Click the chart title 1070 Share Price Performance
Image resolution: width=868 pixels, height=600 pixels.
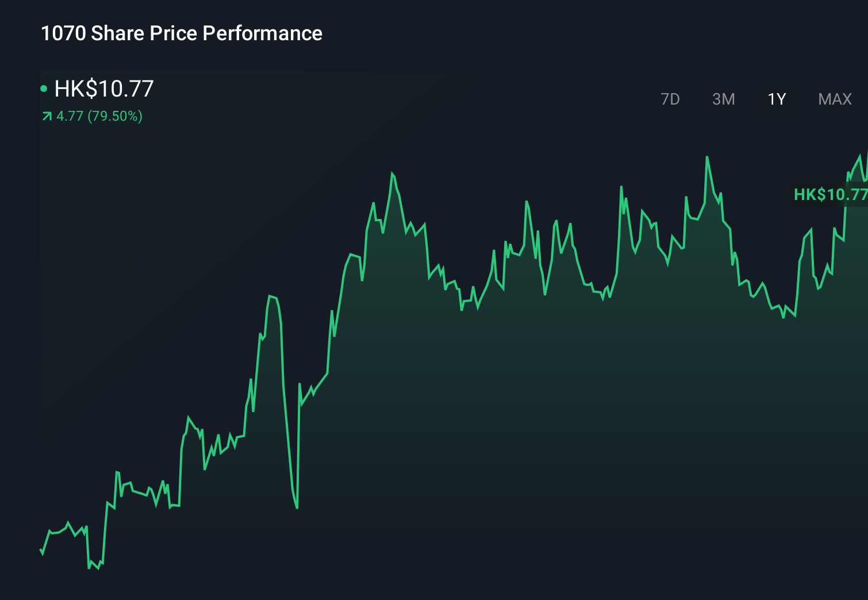[182, 33]
